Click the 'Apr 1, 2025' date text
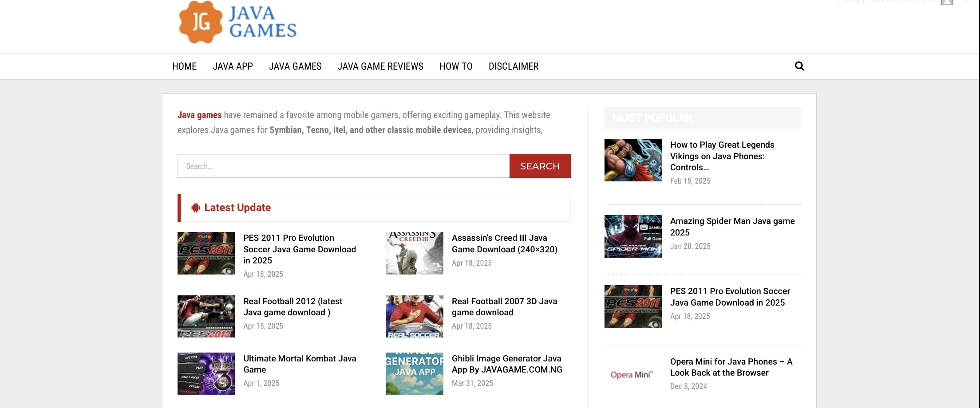This screenshot has width=980, height=408. [261, 383]
